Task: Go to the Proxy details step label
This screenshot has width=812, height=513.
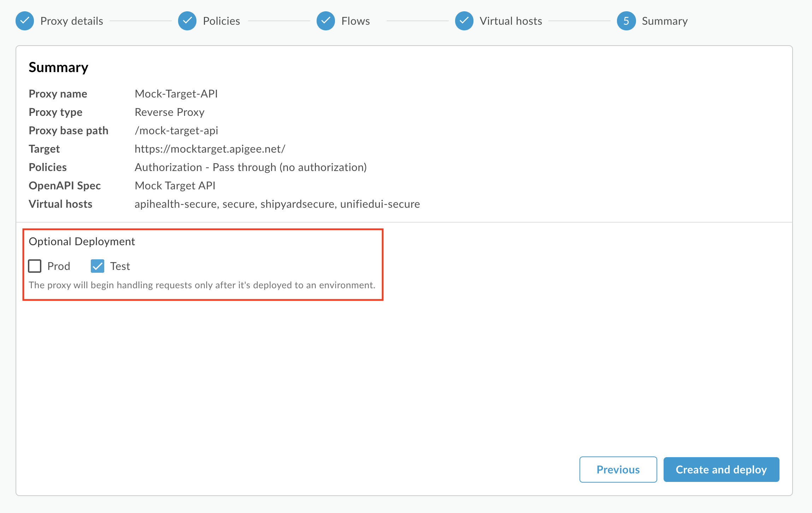Action: coord(72,21)
